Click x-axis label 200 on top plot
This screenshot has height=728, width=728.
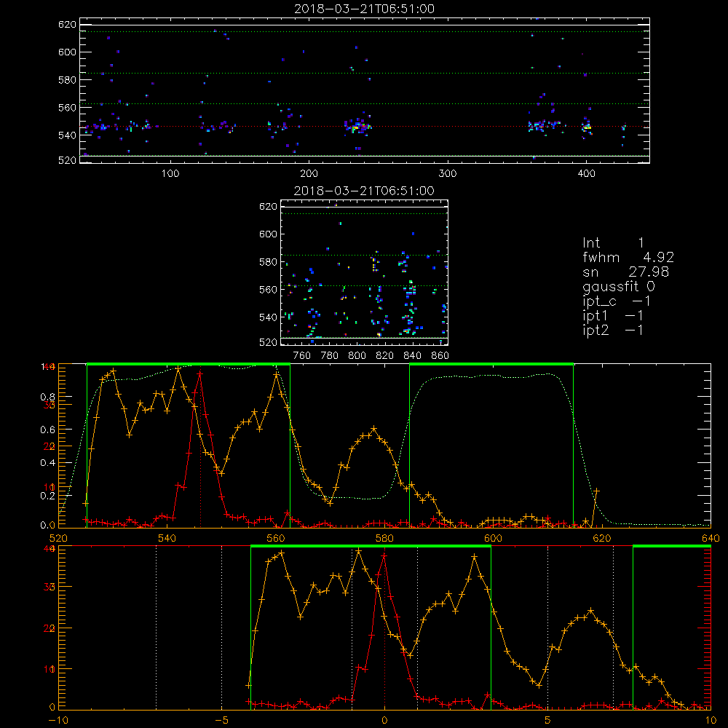click(309, 174)
